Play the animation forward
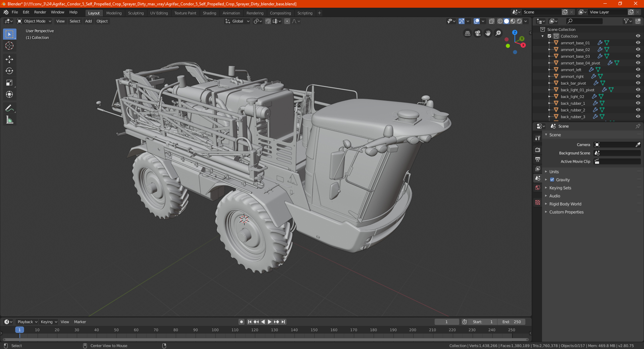The height and width of the screenshot is (349, 644). point(270,322)
